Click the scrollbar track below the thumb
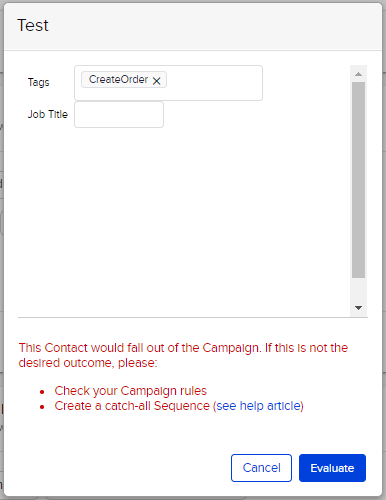Image resolution: width=386 pixels, height=500 pixels. (358, 289)
